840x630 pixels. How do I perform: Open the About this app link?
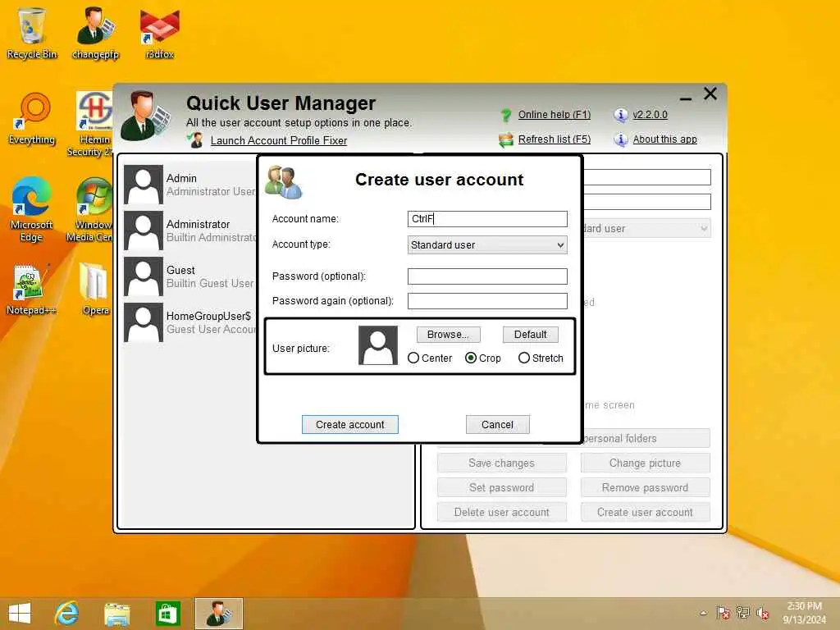pyautogui.click(x=664, y=139)
